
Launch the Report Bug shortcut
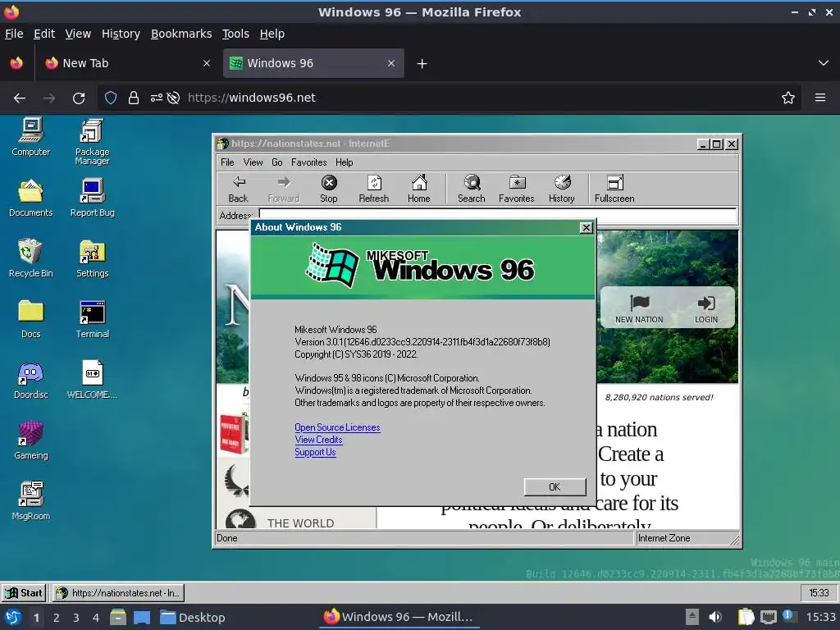(92, 199)
